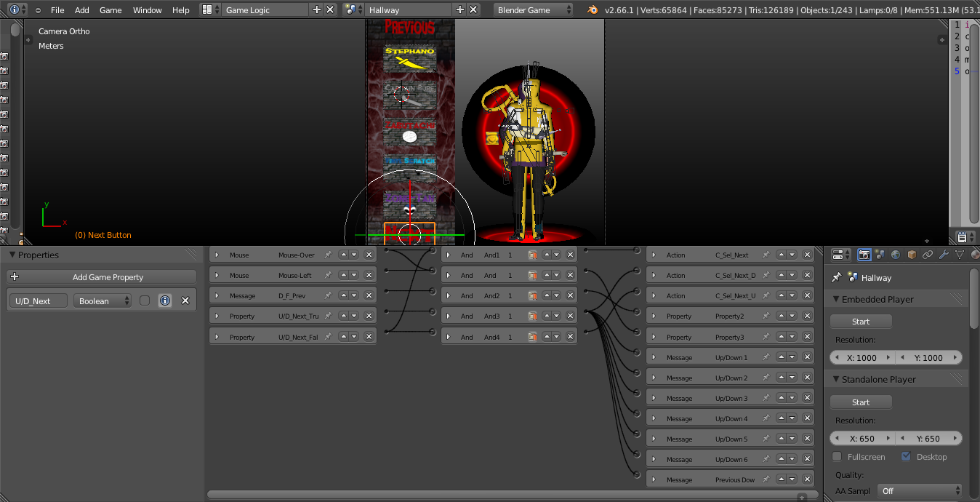Viewport: 980px width, 502px height.
Task: Toggle U/D_Next boolean value checkbox
Action: 145,300
